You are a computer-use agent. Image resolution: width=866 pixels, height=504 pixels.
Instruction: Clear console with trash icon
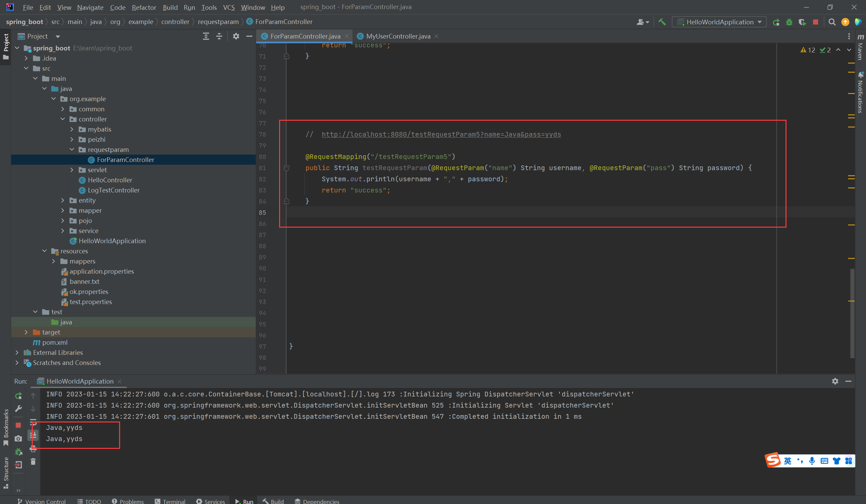click(x=33, y=462)
